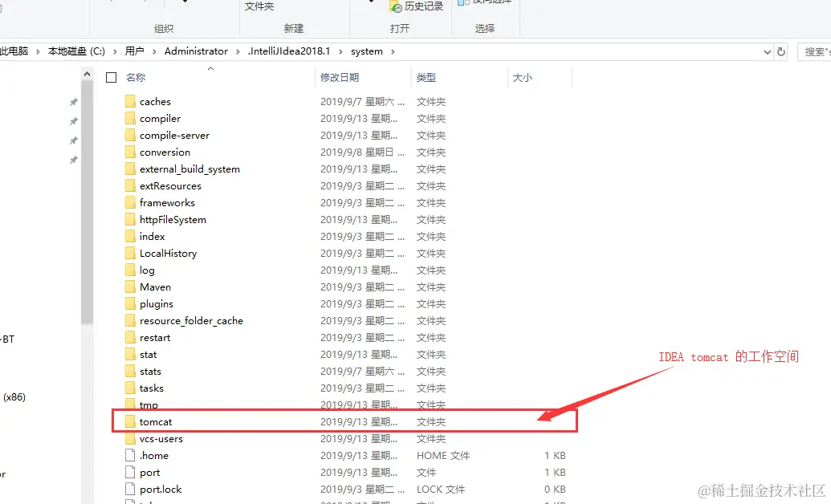Viewport: 831px width, 504px height.
Task: Sort by 名称 column header
Action: coord(136,77)
